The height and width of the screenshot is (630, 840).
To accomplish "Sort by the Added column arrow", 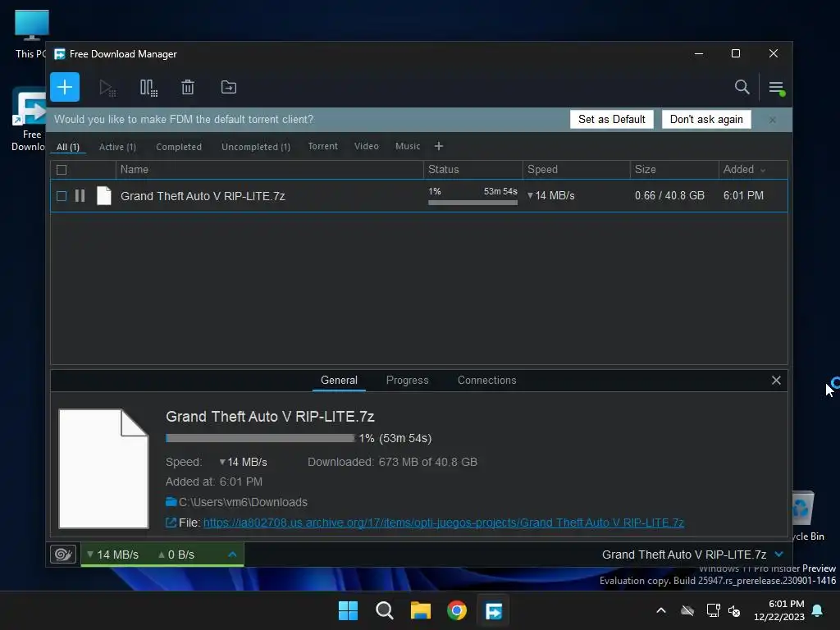I will click(764, 171).
